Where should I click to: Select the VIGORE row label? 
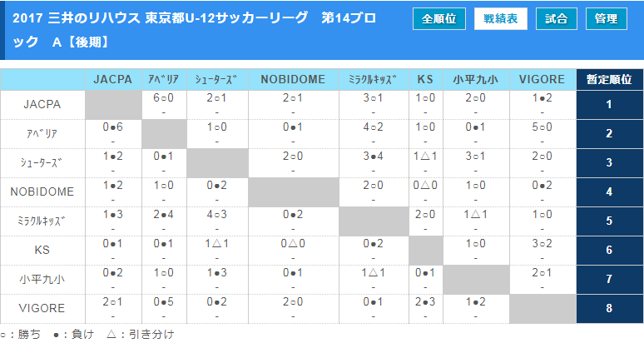pyautogui.click(x=42, y=308)
